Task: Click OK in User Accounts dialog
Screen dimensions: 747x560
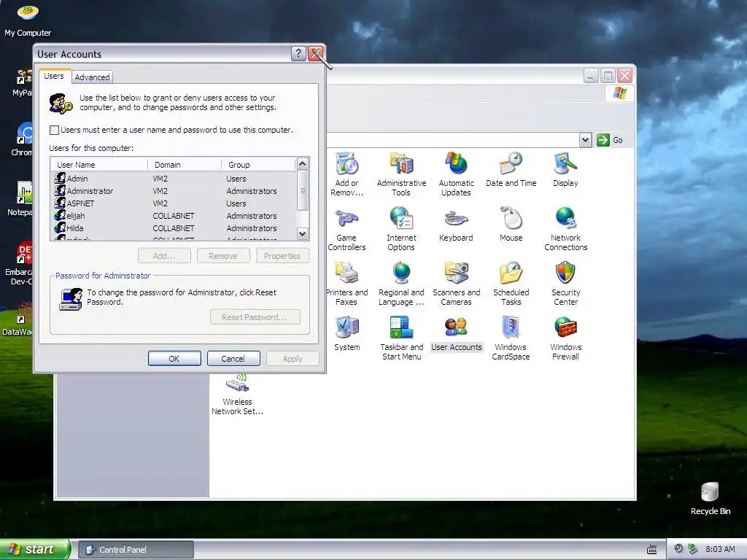Action: point(174,359)
